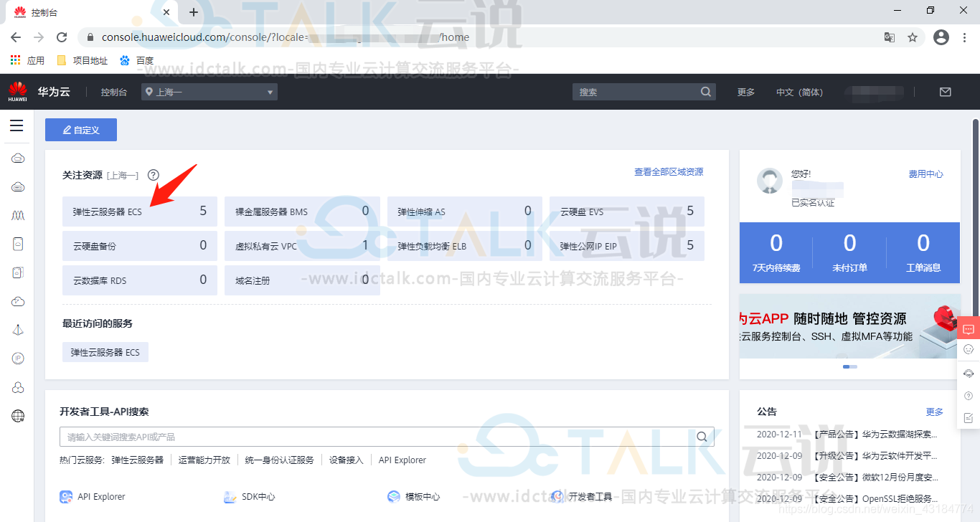Click the headset customer service floating icon
Screen dimensions: 980x522
click(969, 373)
